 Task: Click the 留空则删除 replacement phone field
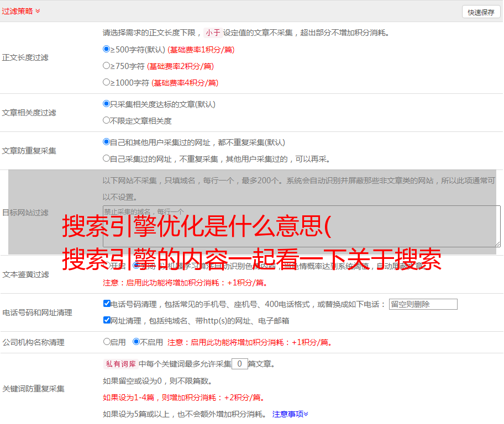pyautogui.click(x=423, y=304)
